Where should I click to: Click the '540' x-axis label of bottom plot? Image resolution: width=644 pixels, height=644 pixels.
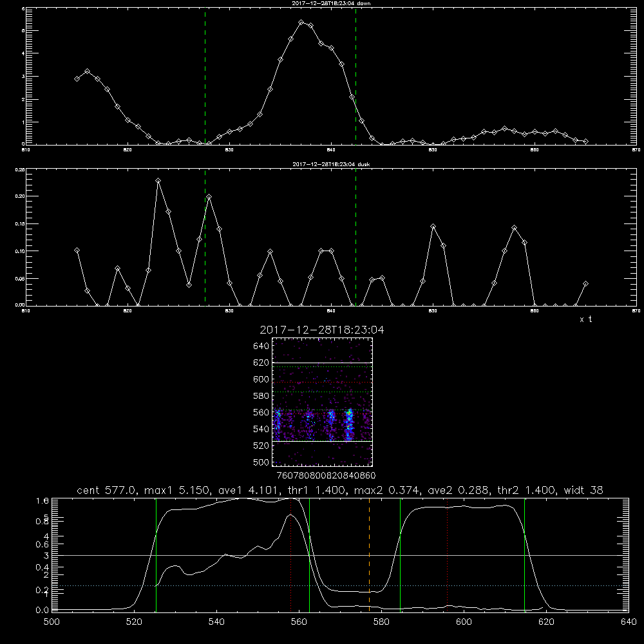click(216, 622)
